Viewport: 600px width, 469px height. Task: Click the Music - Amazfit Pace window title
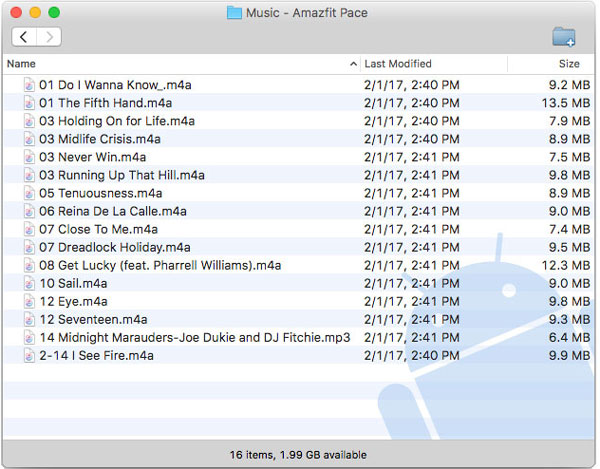pos(307,13)
